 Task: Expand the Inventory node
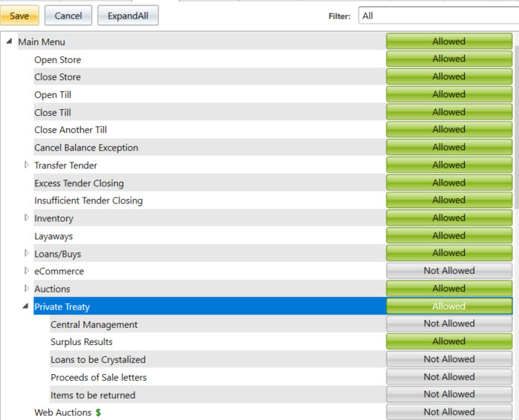(27, 217)
